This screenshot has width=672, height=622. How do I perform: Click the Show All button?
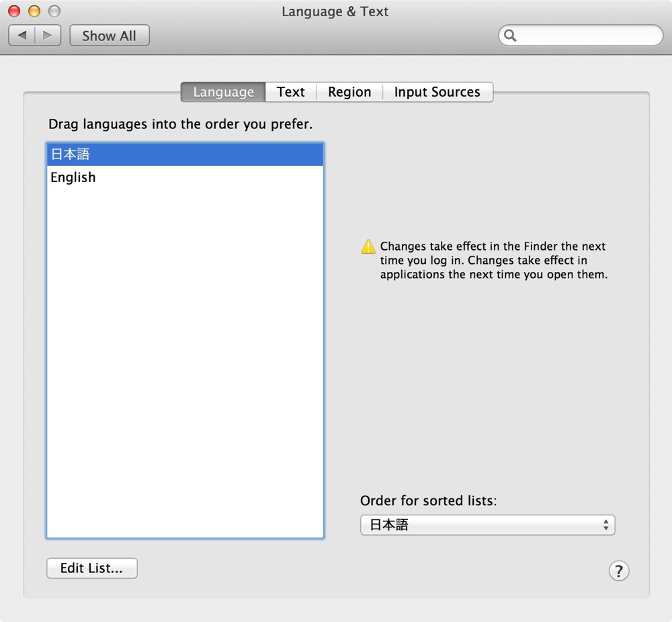pyautogui.click(x=110, y=36)
